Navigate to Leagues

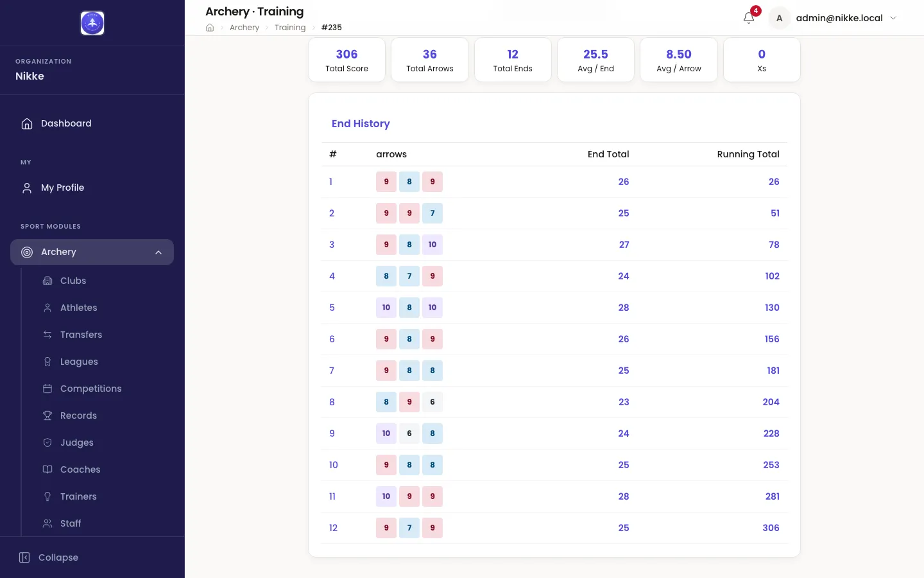click(103, 362)
